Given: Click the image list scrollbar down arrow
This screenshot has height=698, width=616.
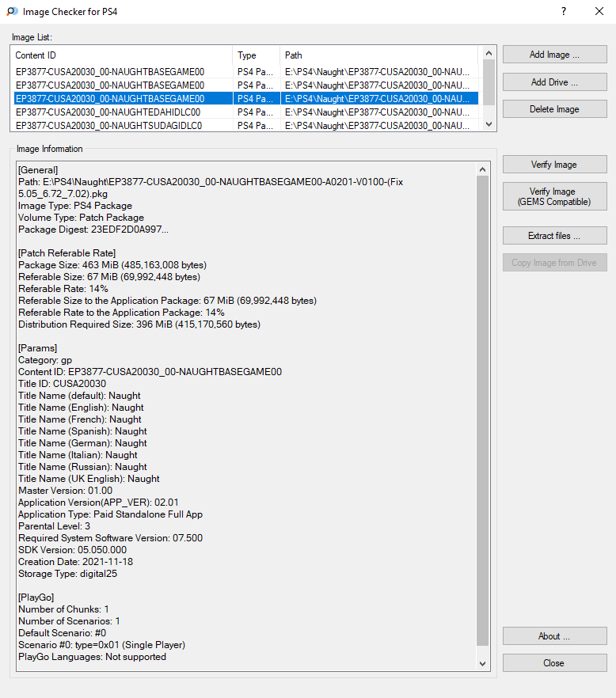Looking at the screenshot, I should [x=489, y=124].
